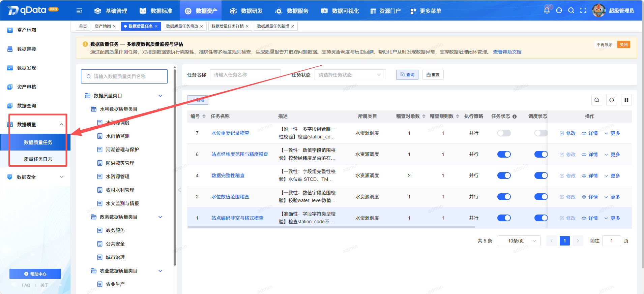
Task: Close the 数据质量任务详情 tab
Action: point(247,26)
